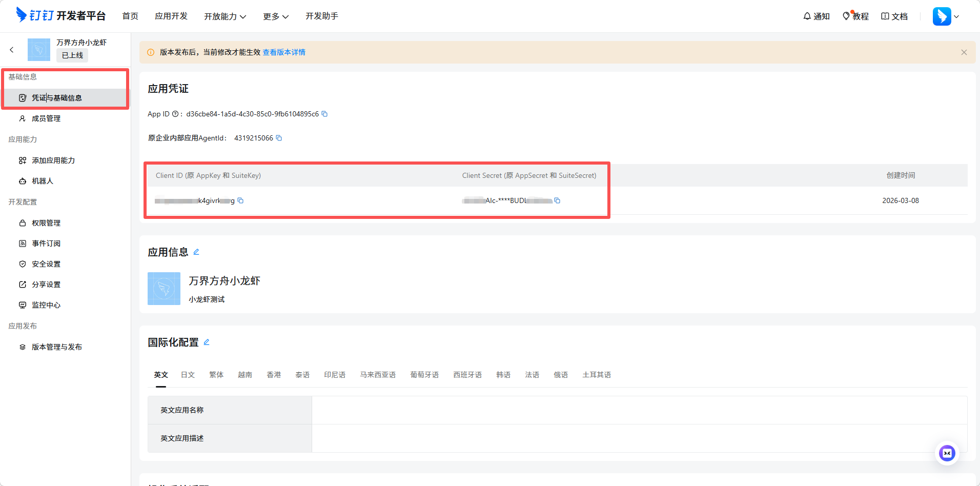This screenshot has height=486, width=980.
Task: Click the 英文应用名称 field
Action: 639,410
